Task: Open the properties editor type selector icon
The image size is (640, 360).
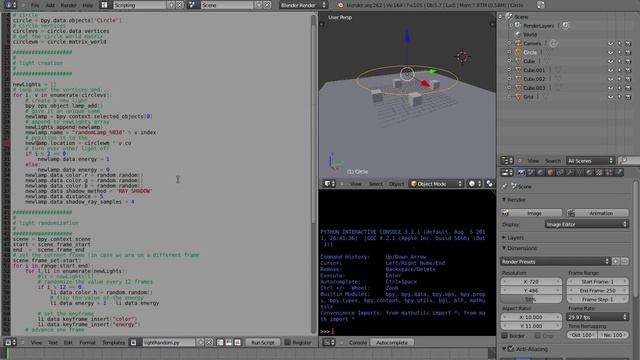Action: coord(507,173)
